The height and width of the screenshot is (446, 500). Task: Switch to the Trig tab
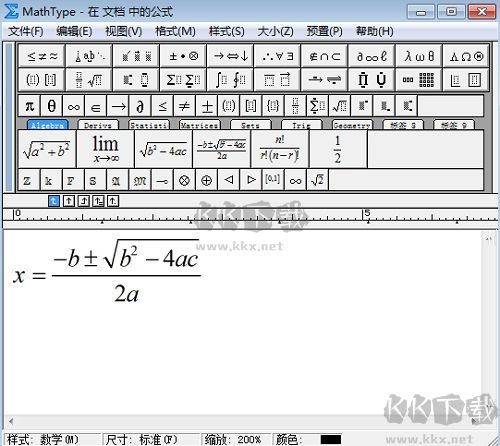(302, 125)
